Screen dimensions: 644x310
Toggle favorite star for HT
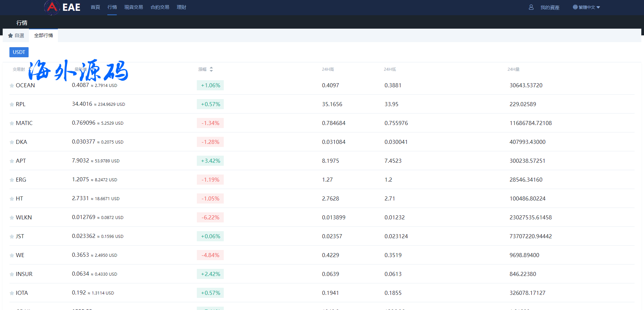pos(12,199)
